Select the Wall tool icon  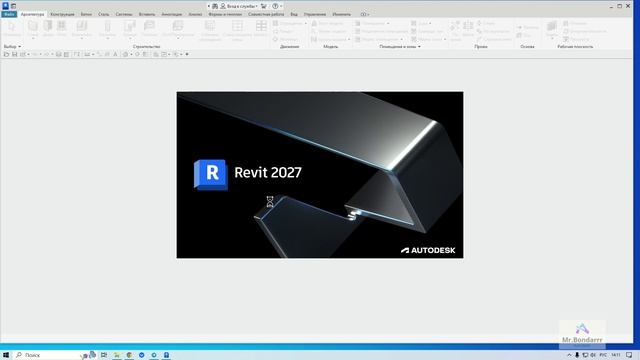point(33,26)
